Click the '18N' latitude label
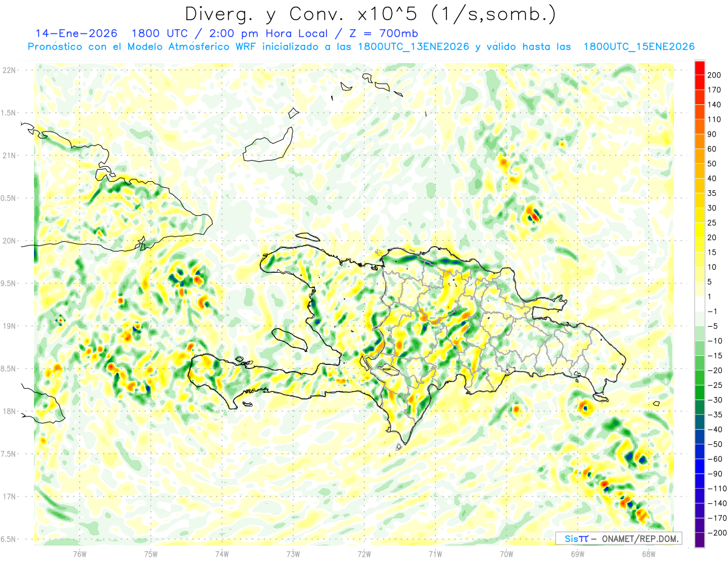 point(10,411)
